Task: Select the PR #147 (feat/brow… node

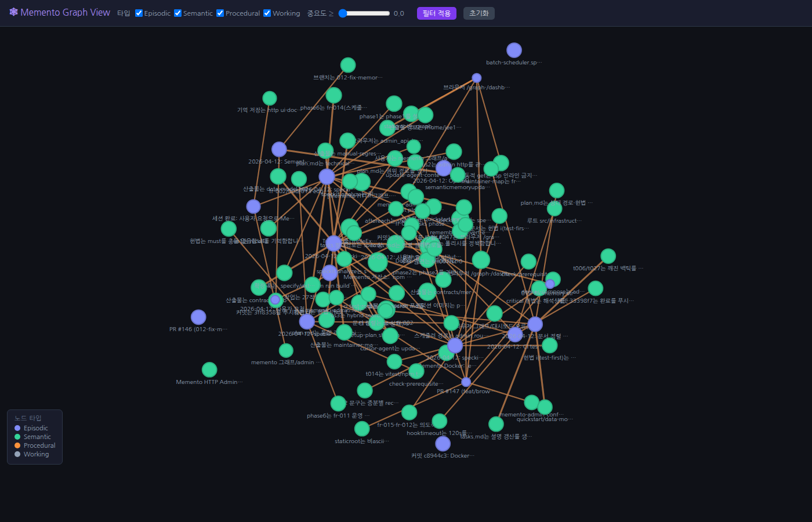Action: [466, 382]
